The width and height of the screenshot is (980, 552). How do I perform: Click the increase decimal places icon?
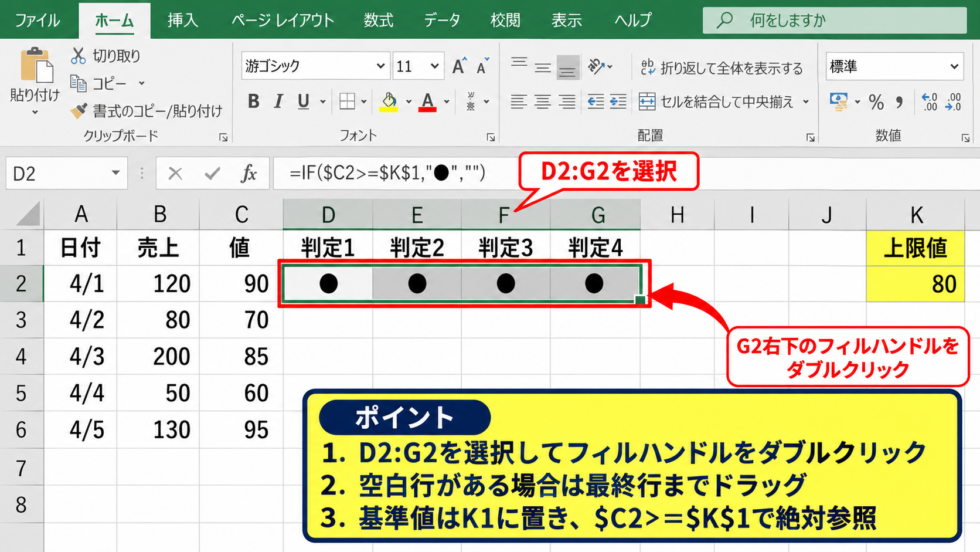[930, 101]
